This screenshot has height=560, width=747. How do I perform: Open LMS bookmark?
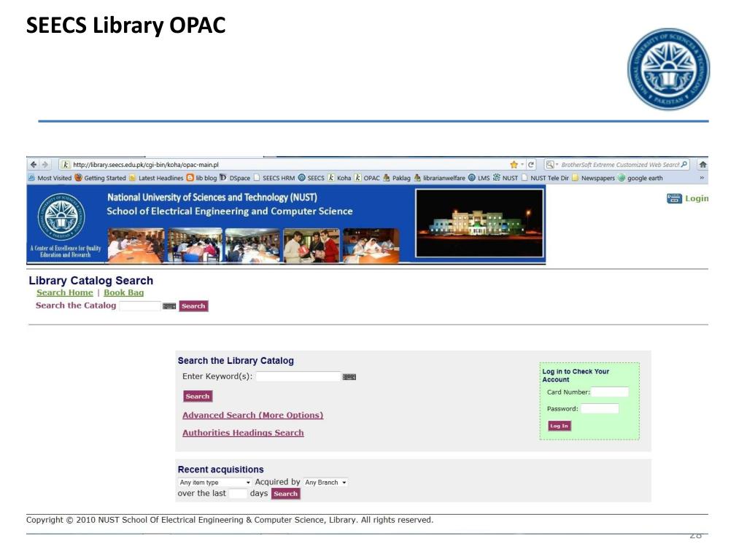pyautogui.click(x=479, y=178)
